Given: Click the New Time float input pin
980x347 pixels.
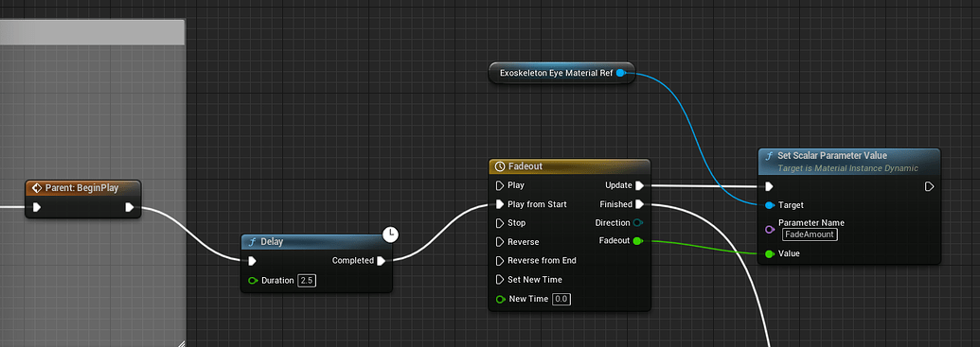Looking at the screenshot, I should pos(500,300).
